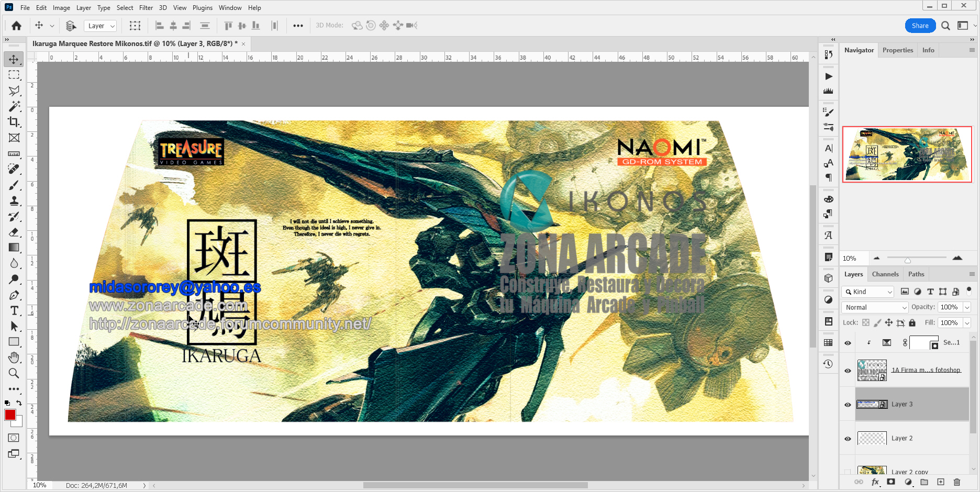Select the Clone Stamp tool
The height and width of the screenshot is (492, 980).
[x=14, y=200]
